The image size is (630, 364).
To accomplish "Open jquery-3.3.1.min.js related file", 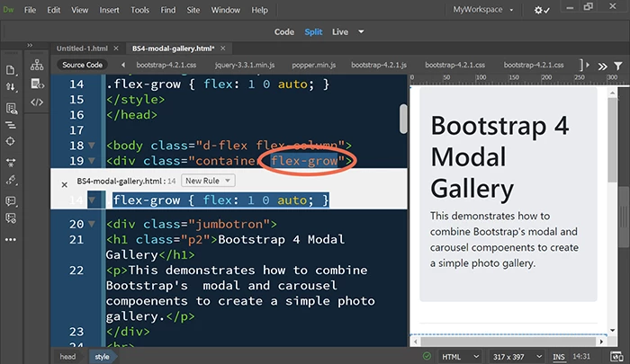I will click(245, 65).
